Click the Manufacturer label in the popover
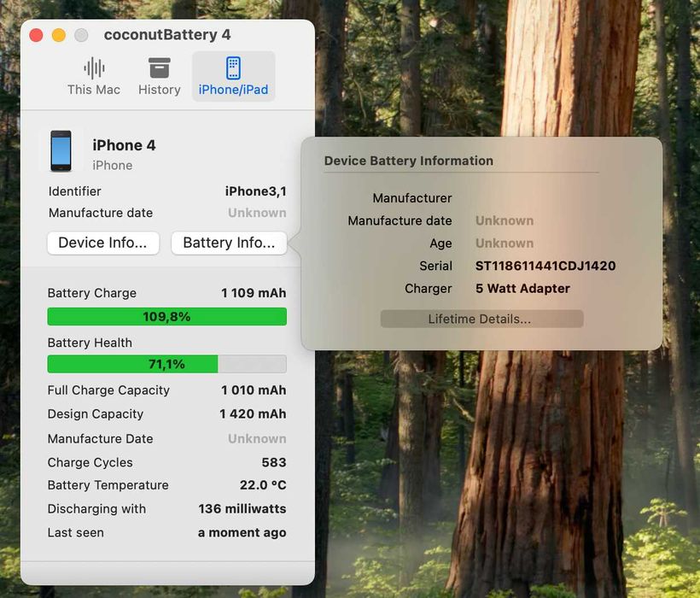Viewport: 700px width, 598px height. [x=412, y=198]
